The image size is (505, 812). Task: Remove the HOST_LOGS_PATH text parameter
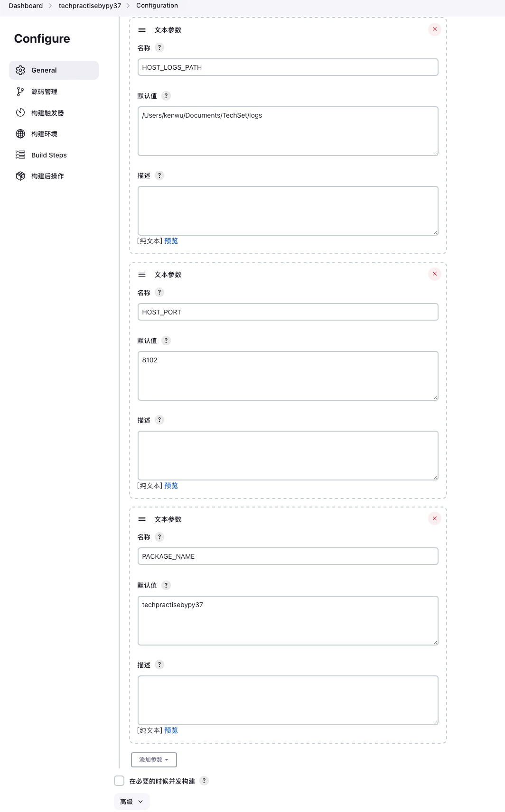coord(434,29)
